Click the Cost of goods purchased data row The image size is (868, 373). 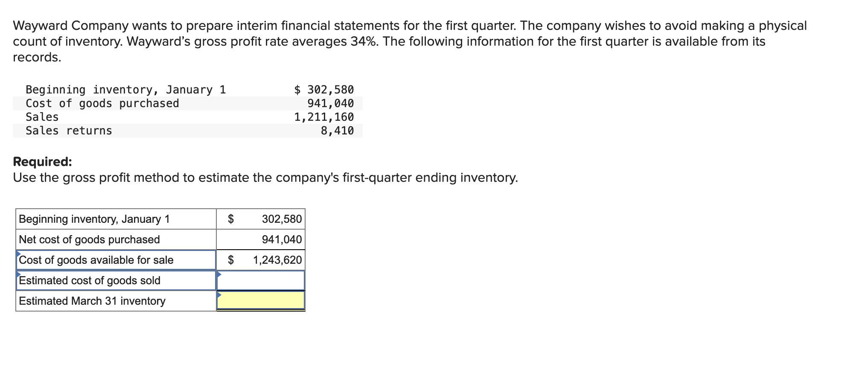click(188, 103)
